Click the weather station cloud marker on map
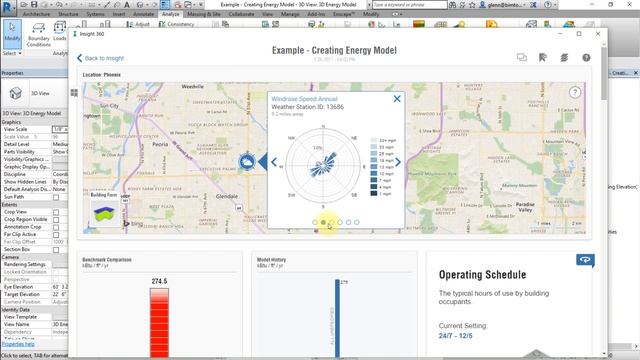The width and height of the screenshot is (640, 360). click(x=247, y=162)
